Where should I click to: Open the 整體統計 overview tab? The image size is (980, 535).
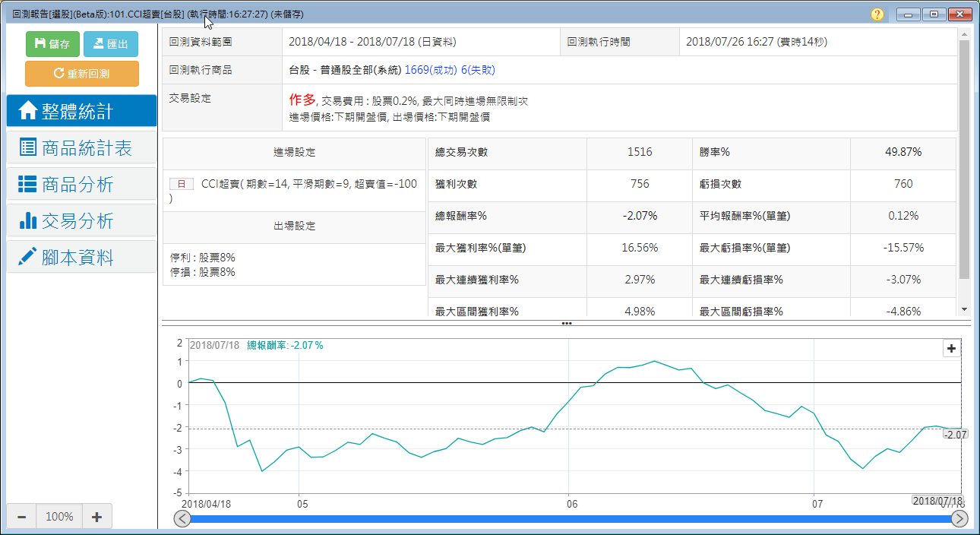pos(81,111)
